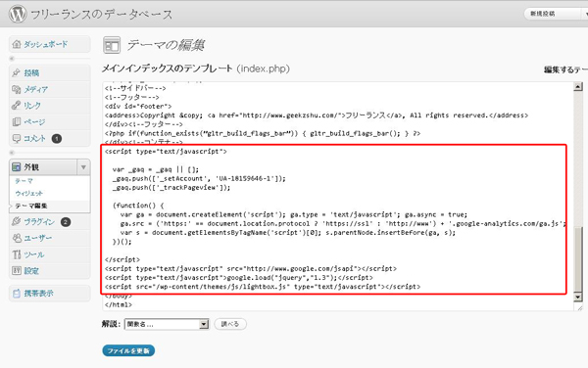Collapse the 外観 menu arrow

point(83,167)
